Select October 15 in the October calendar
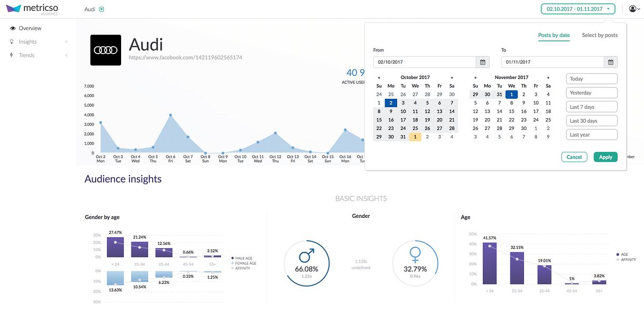Image resolution: width=644 pixels, height=312 pixels. click(x=379, y=120)
